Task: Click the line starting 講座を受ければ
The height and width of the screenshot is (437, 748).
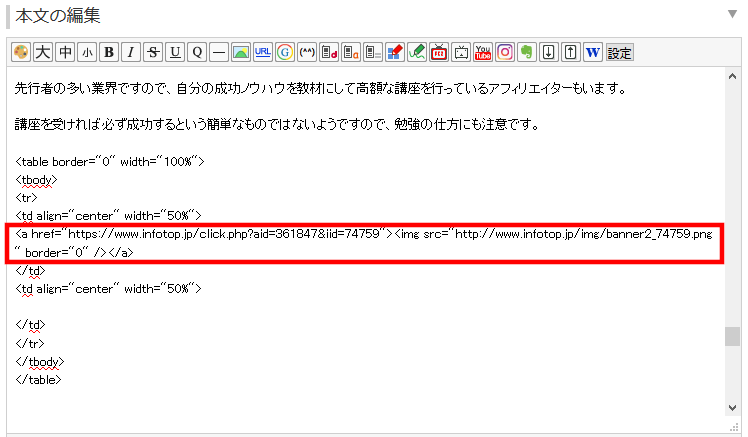Action: point(277,125)
